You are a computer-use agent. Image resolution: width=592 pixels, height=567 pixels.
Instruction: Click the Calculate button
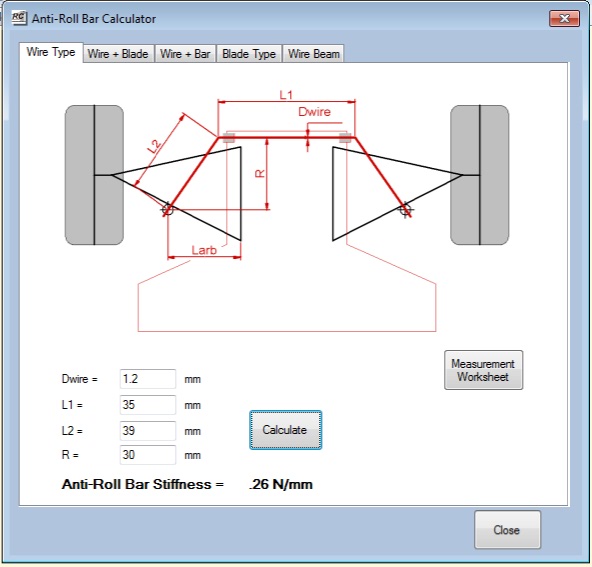point(285,430)
